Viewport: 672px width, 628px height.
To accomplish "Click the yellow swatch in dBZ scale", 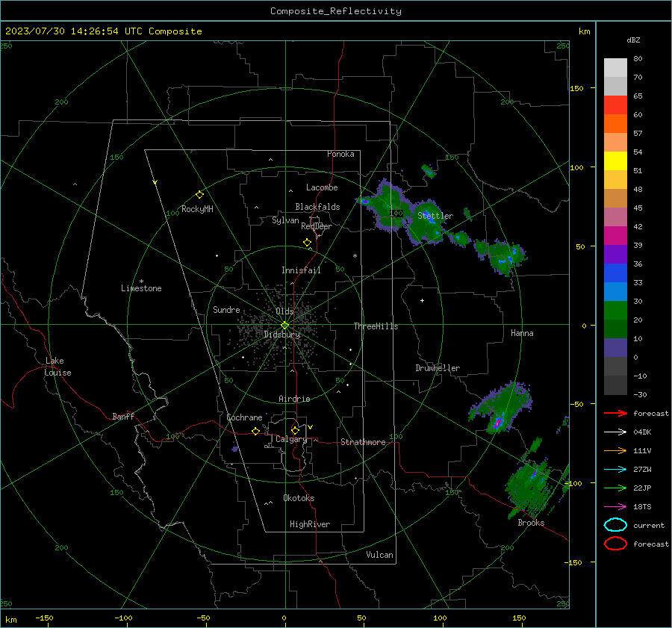I will coord(615,161).
